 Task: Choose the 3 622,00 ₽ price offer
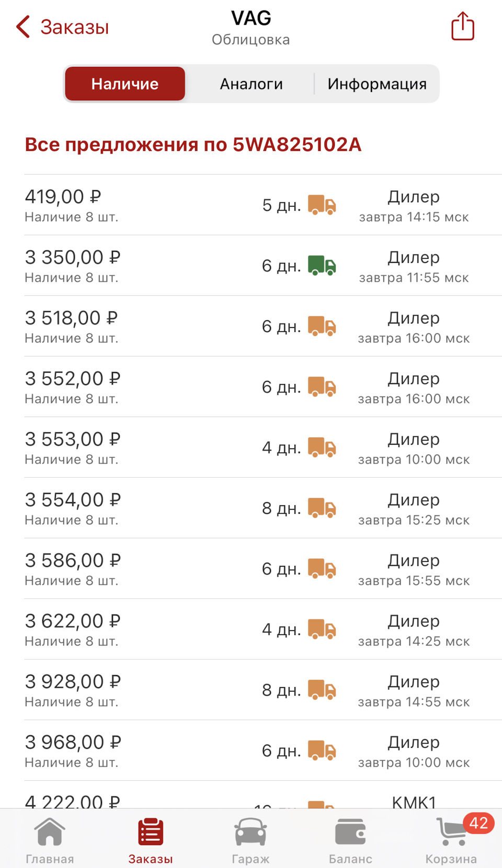pyautogui.click(x=73, y=621)
